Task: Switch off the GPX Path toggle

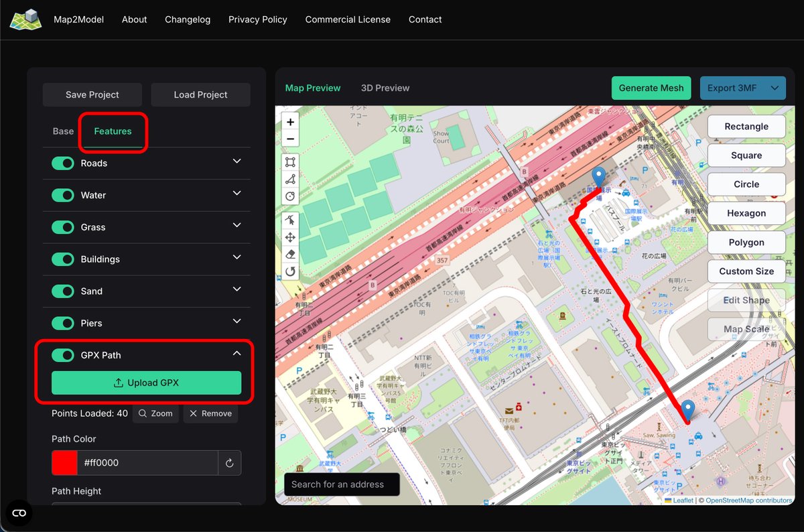Action: [x=63, y=355]
